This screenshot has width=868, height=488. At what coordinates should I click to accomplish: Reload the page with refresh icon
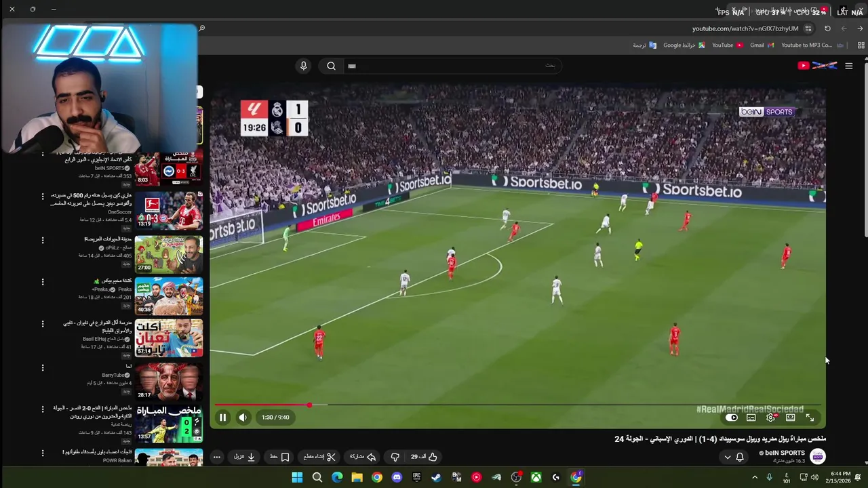(827, 28)
